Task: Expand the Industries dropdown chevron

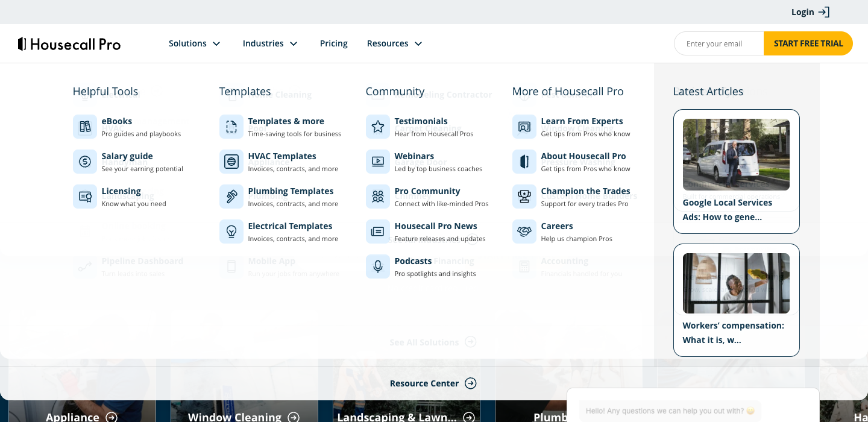Action: tap(294, 43)
